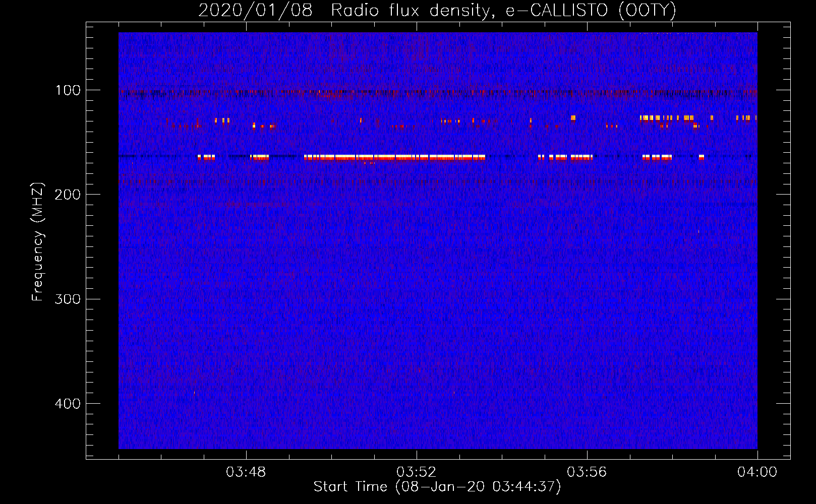The width and height of the screenshot is (816, 504).
Task: Click the 04:00 time tick label
Action: point(757,472)
